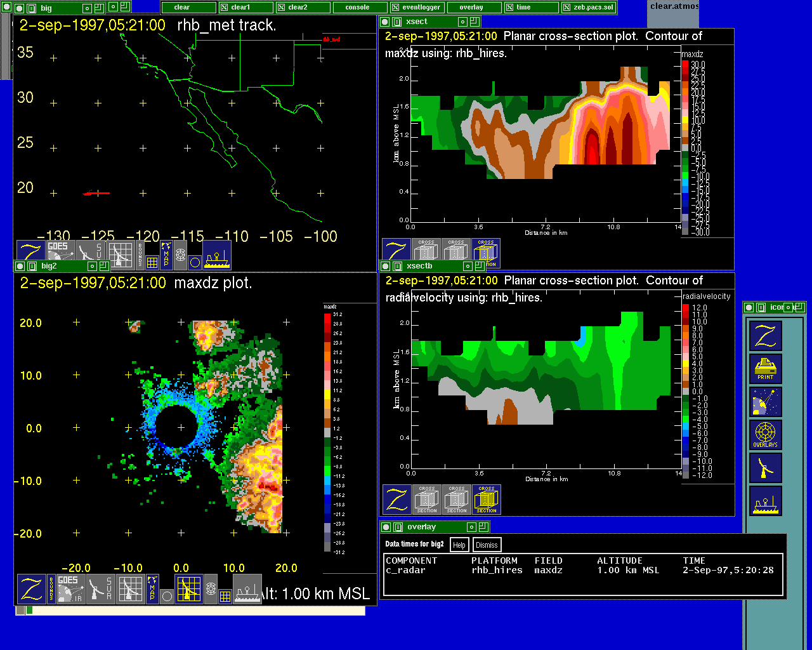This screenshot has width=812, height=650.
Task: Click highlighted cross section icon in xsect window
Action: click(486, 253)
